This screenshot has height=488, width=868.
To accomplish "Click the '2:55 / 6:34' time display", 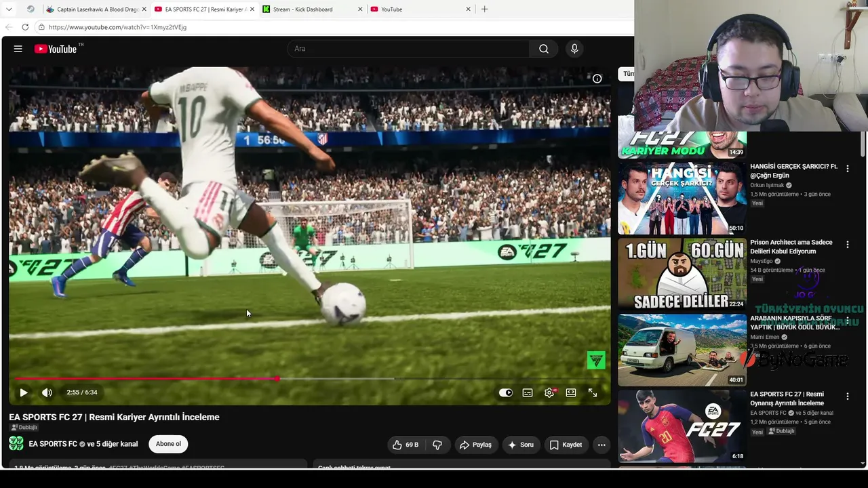I will pyautogui.click(x=82, y=392).
